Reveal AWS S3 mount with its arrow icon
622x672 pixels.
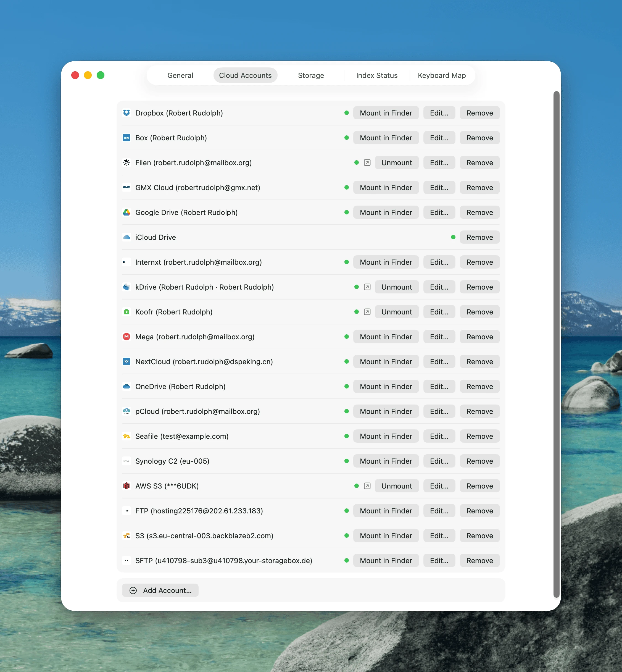point(367,486)
